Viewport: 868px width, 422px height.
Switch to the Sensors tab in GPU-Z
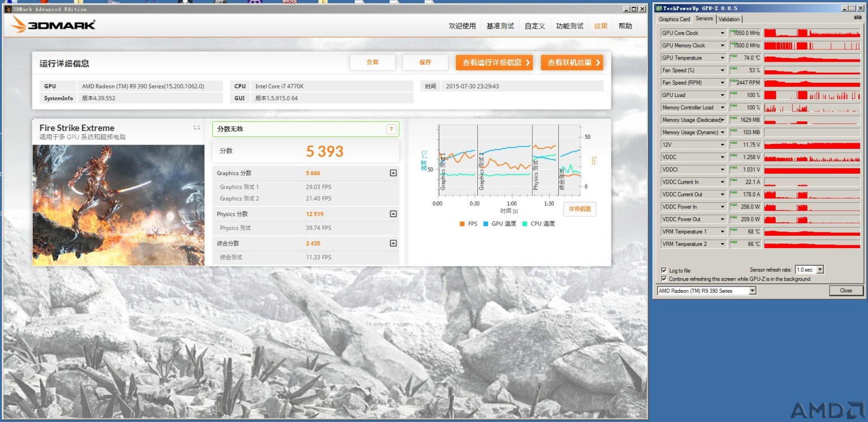click(704, 19)
